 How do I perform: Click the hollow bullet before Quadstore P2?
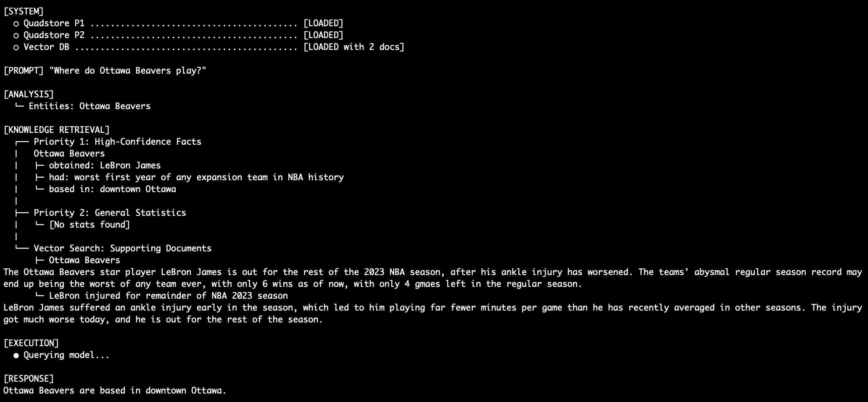pyautogui.click(x=16, y=36)
